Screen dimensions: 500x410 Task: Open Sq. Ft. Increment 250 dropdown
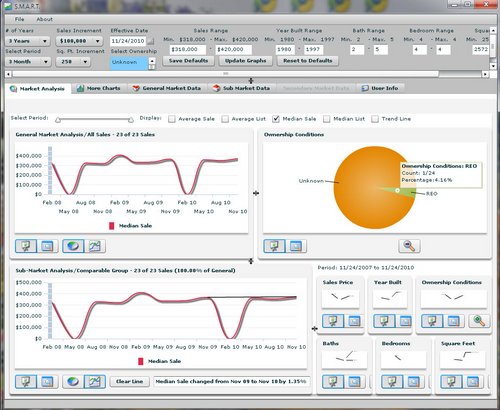click(73, 62)
